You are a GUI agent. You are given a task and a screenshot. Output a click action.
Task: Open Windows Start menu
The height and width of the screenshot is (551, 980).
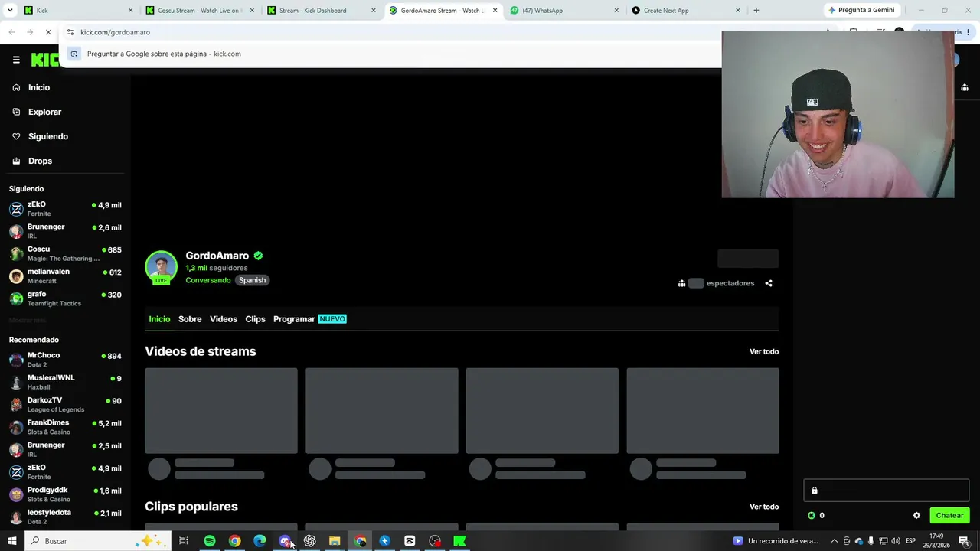tap(11, 541)
